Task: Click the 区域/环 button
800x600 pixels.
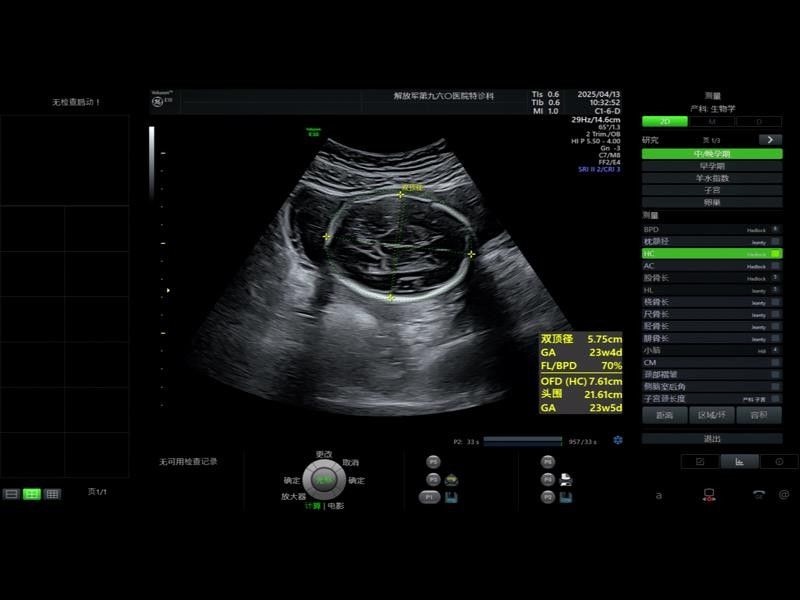Action: tap(712, 415)
